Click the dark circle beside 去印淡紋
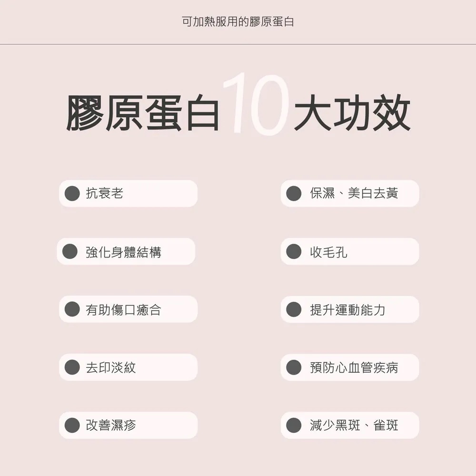476x476 pixels. (x=72, y=367)
